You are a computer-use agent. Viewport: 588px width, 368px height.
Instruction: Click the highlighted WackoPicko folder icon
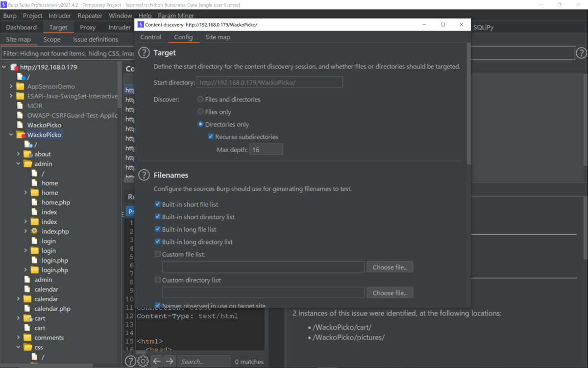click(21, 134)
